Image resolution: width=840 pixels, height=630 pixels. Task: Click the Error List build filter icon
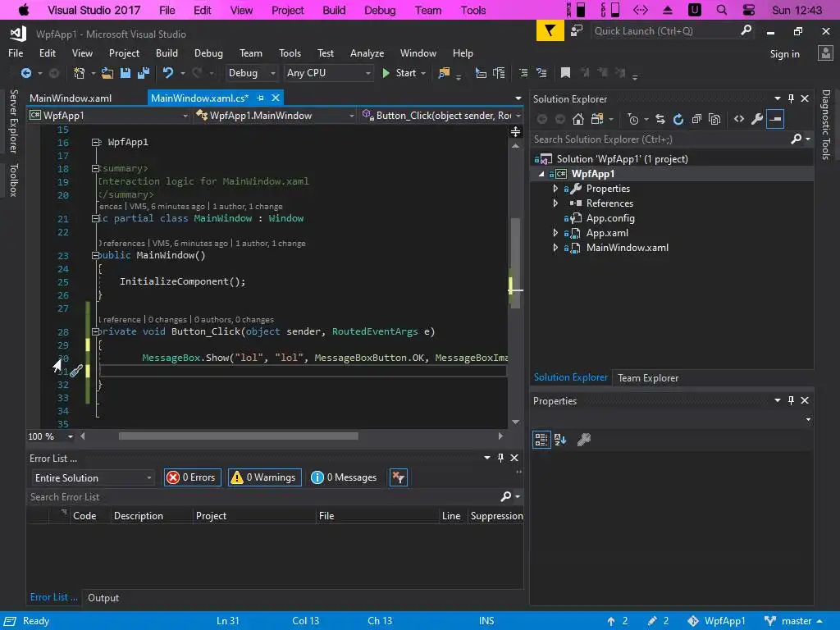pos(399,477)
